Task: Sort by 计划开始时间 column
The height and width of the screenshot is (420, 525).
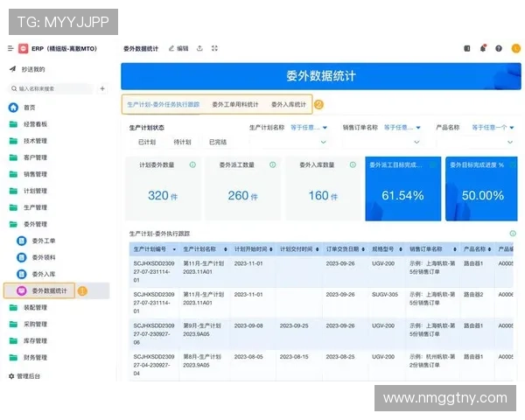Action: pos(271,249)
